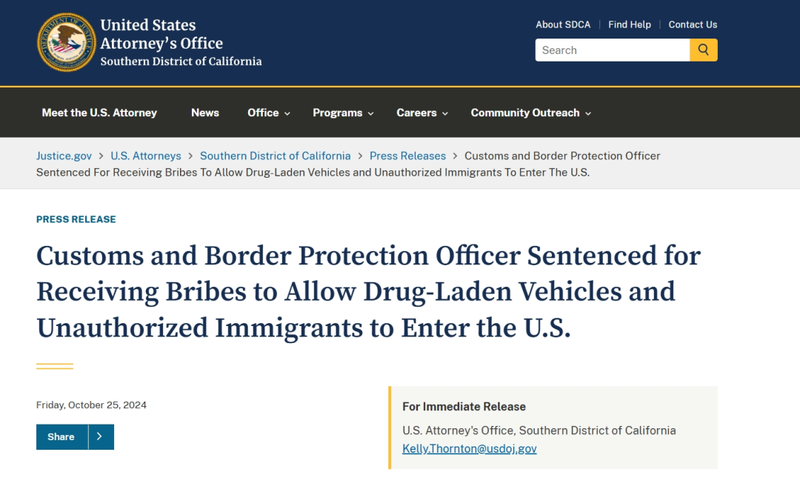The height and width of the screenshot is (489, 800).
Task: Click the Share button
Action: coord(61,437)
